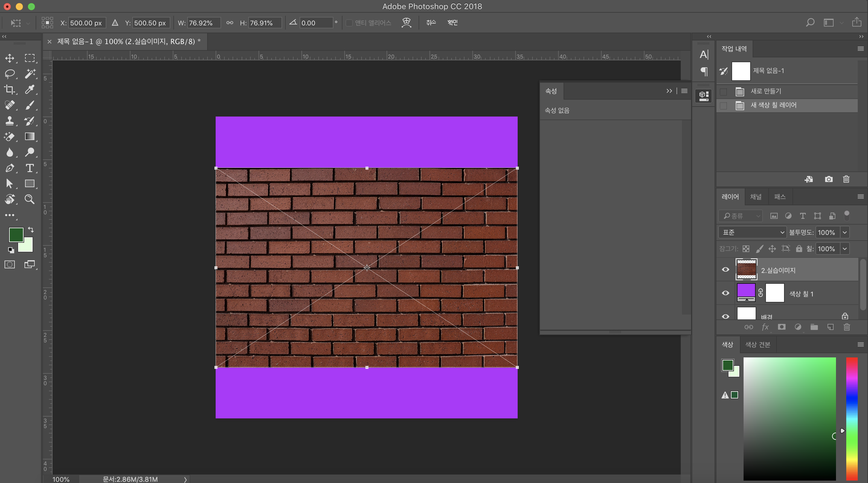
Task: Collapse the 속성 panel with double arrows
Action: pyautogui.click(x=669, y=91)
